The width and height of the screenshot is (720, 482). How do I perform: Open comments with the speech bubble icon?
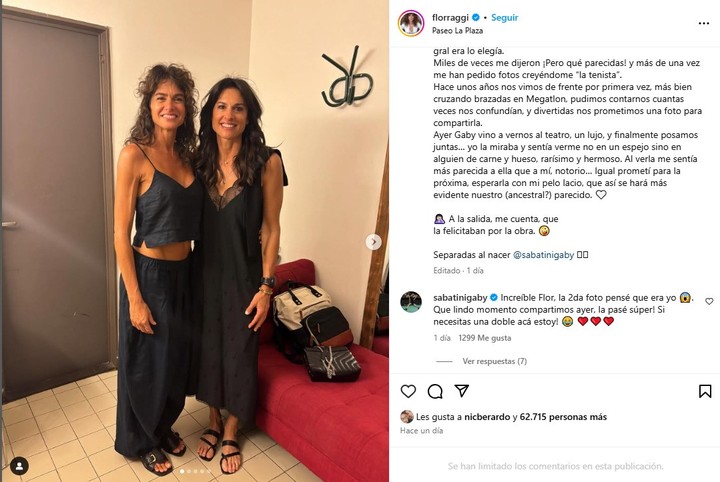click(x=435, y=391)
